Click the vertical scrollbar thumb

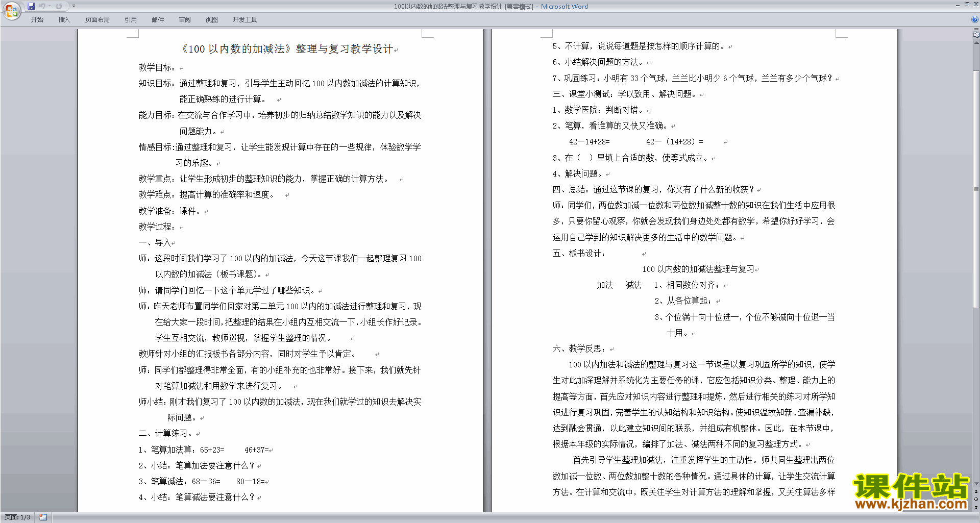(x=976, y=189)
